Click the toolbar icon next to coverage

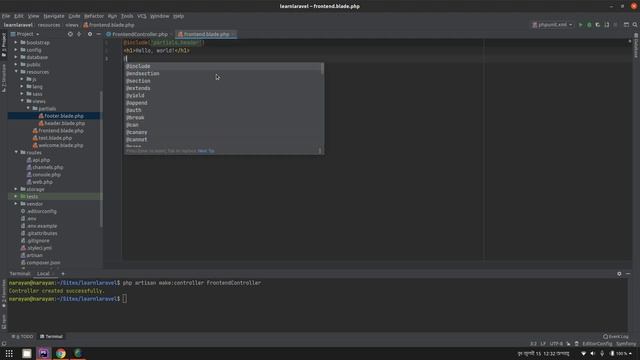point(607,25)
